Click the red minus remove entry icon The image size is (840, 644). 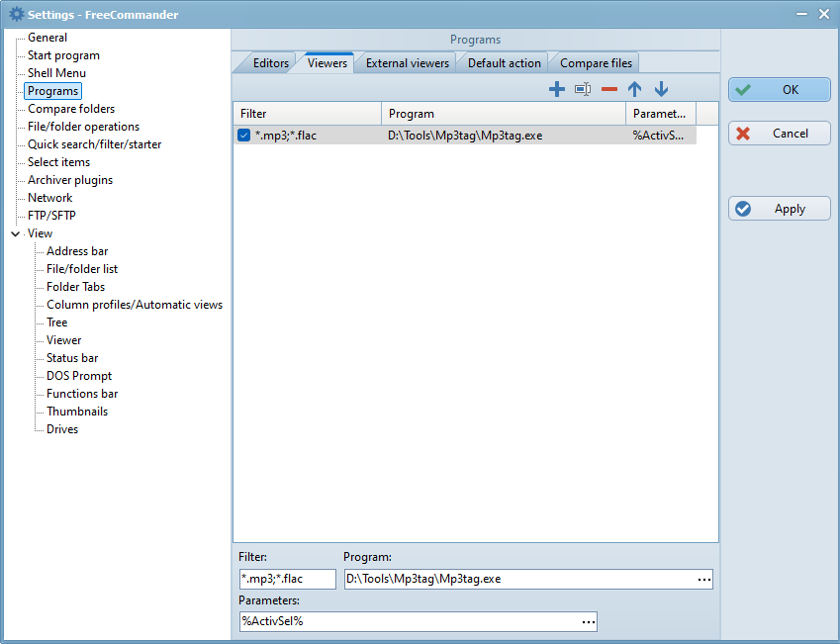click(x=609, y=89)
